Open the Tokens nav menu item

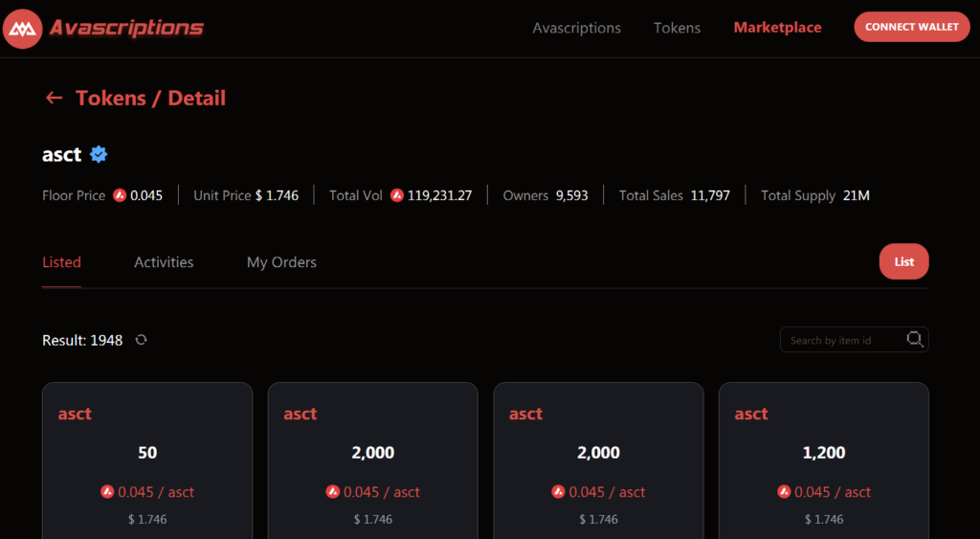[677, 28]
